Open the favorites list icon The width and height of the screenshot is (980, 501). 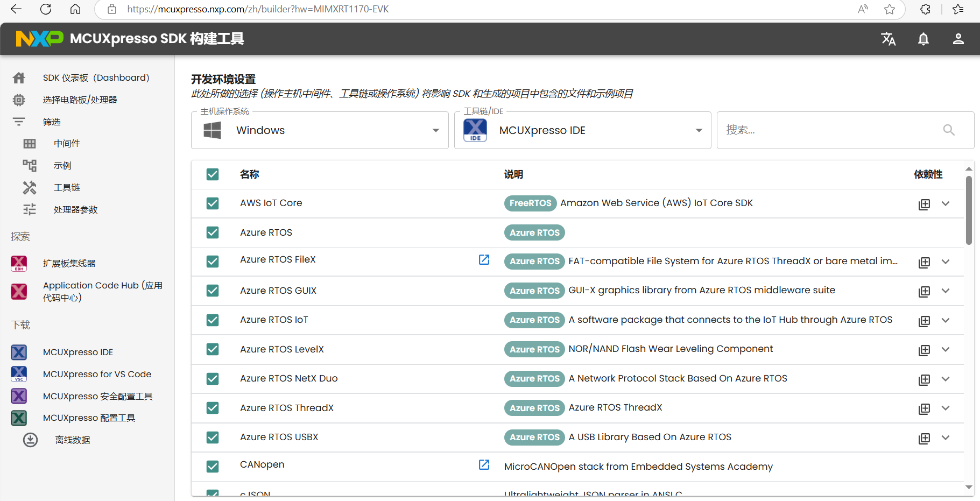958,9
